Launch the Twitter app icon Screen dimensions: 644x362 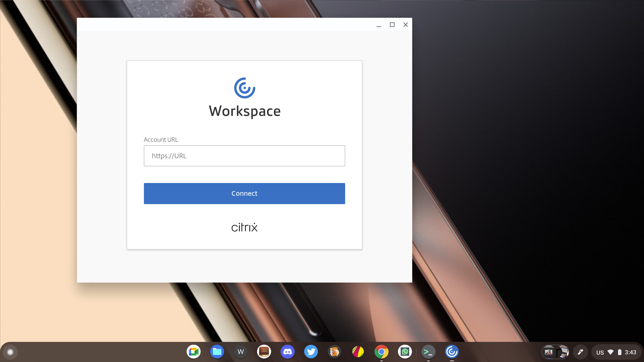(311, 352)
